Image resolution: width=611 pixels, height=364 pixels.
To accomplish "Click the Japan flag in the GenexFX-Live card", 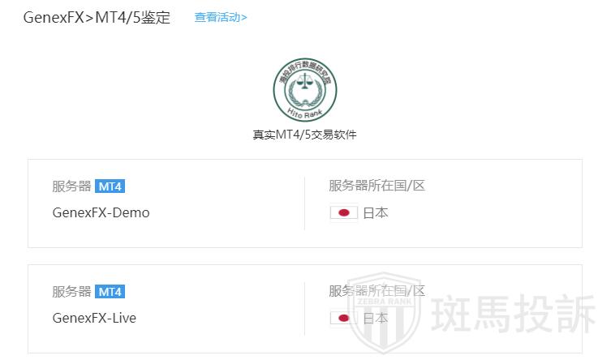I will [343, 318].
